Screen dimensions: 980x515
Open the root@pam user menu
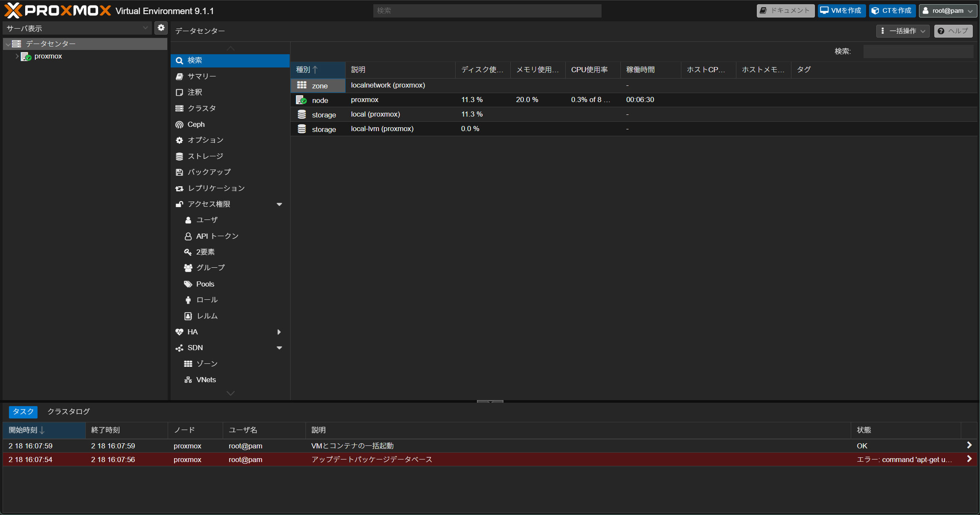click(x=948, y=11)
